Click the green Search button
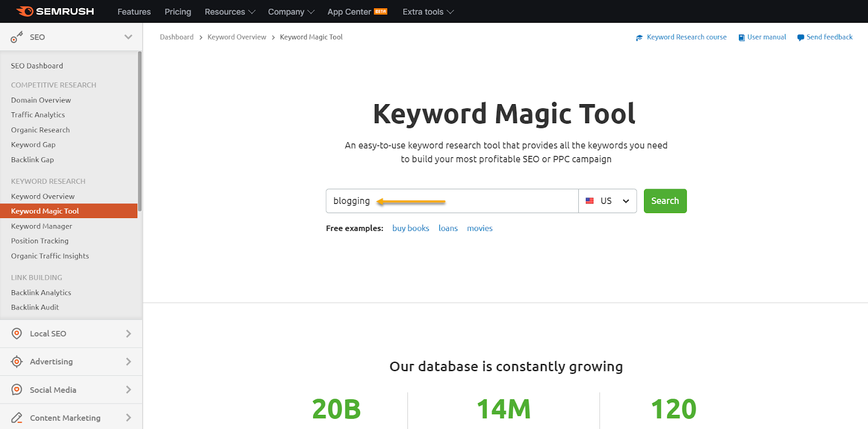 [x=665, y=201]
